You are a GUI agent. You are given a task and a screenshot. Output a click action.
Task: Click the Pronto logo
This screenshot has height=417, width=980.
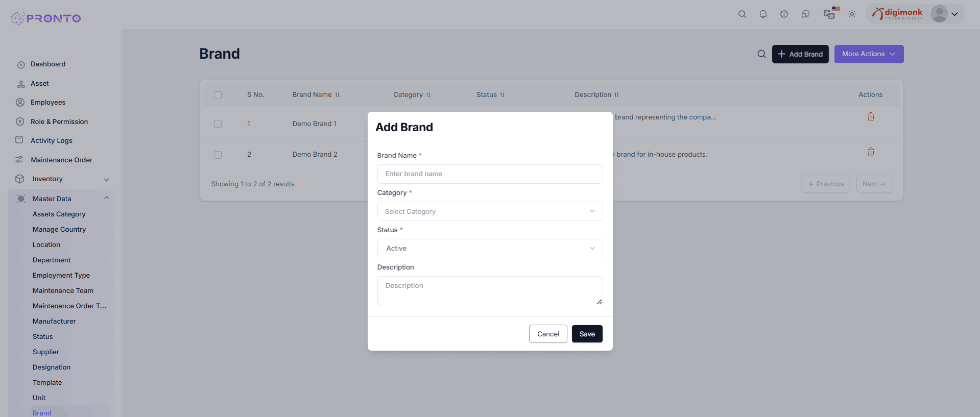coord(46,18)
